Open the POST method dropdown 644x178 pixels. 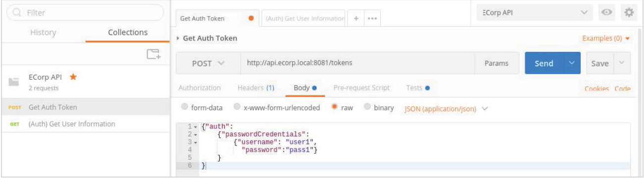208,63
